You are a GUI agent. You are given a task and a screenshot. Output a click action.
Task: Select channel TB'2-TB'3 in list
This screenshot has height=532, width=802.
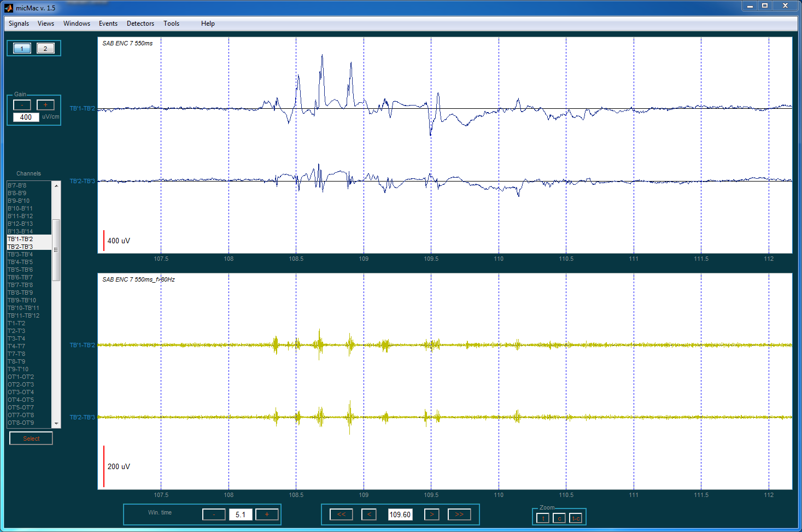click(x=29, y=247)
